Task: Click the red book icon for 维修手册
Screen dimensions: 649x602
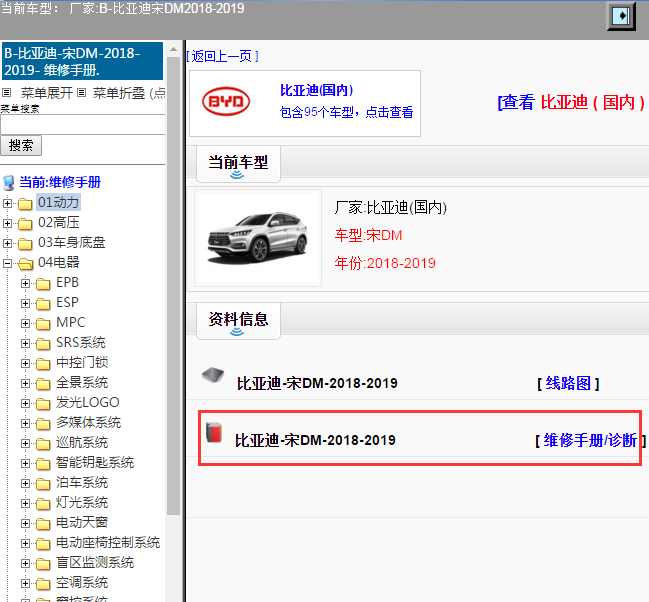Action: tap(214, 433)
